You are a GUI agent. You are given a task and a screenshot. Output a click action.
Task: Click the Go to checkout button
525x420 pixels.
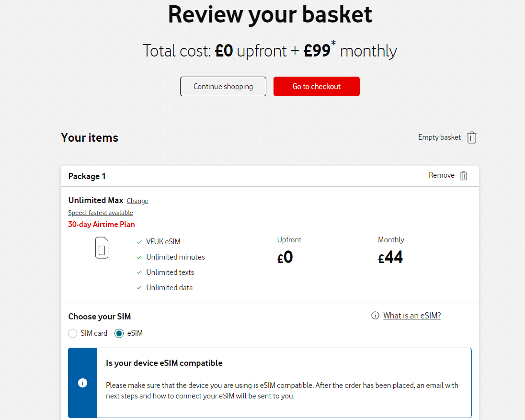[x=316, y=86]
